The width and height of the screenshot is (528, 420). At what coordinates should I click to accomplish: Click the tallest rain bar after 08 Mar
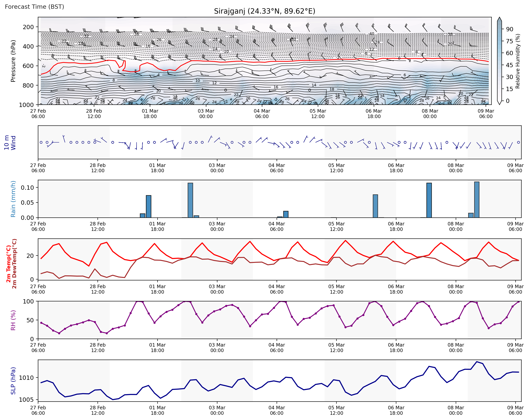tap(477, 199)
